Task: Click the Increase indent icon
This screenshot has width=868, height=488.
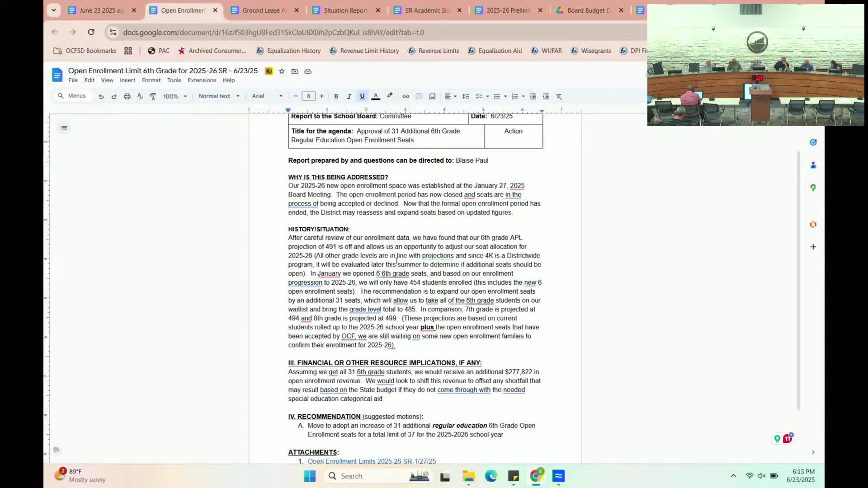Action: point(546,96)
